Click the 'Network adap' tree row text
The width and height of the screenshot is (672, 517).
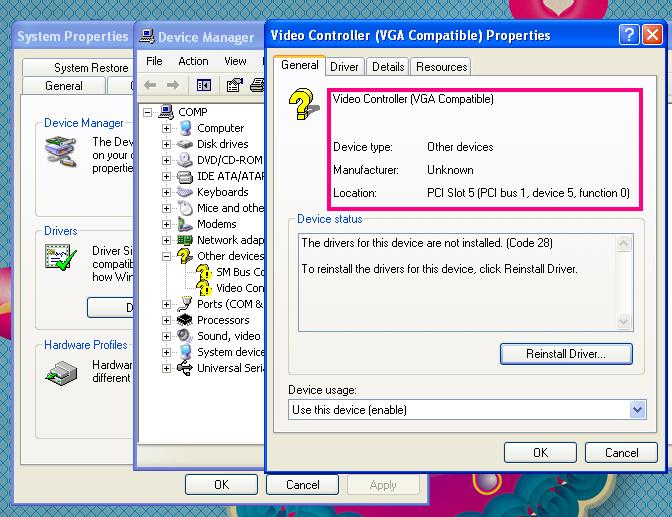coord(231,240)
